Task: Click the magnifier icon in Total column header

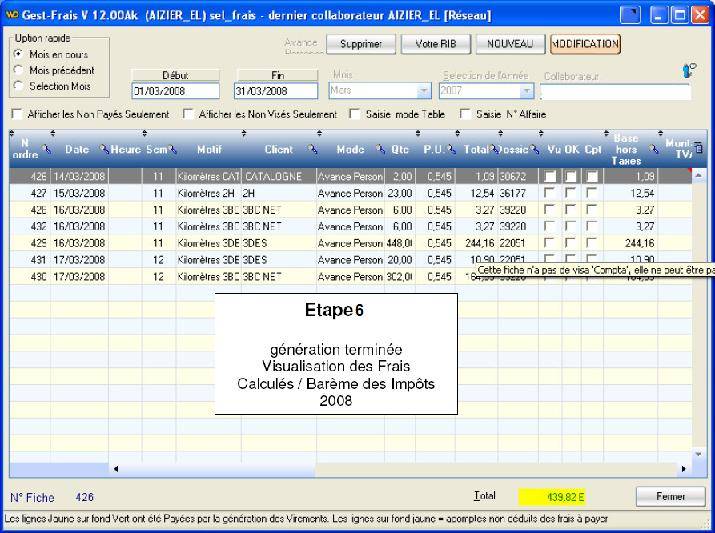Action: (494, 149)
